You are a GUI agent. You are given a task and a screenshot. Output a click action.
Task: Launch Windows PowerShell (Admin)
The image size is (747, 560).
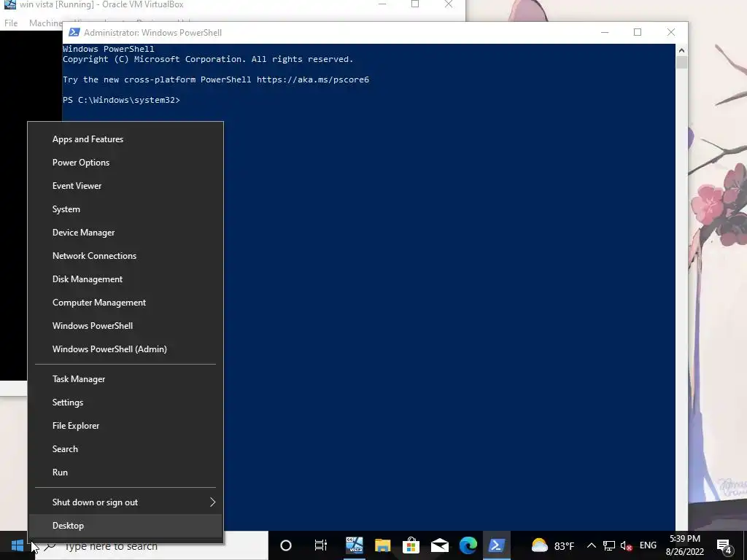(125, 349)
